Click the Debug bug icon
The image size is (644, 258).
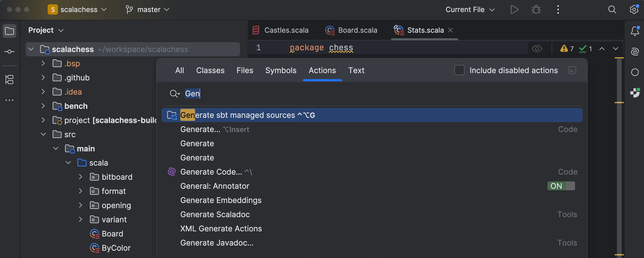tap(536, 9)
